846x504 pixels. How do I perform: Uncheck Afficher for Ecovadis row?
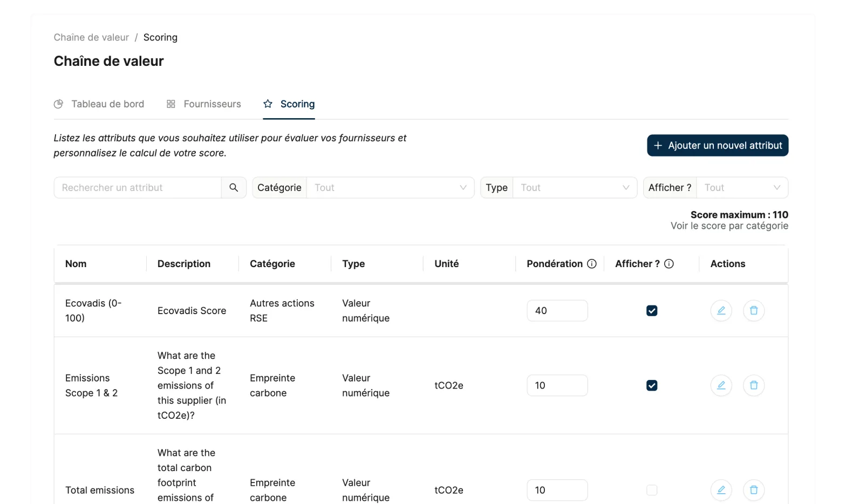pyautogui.click(x=652, y=311)
